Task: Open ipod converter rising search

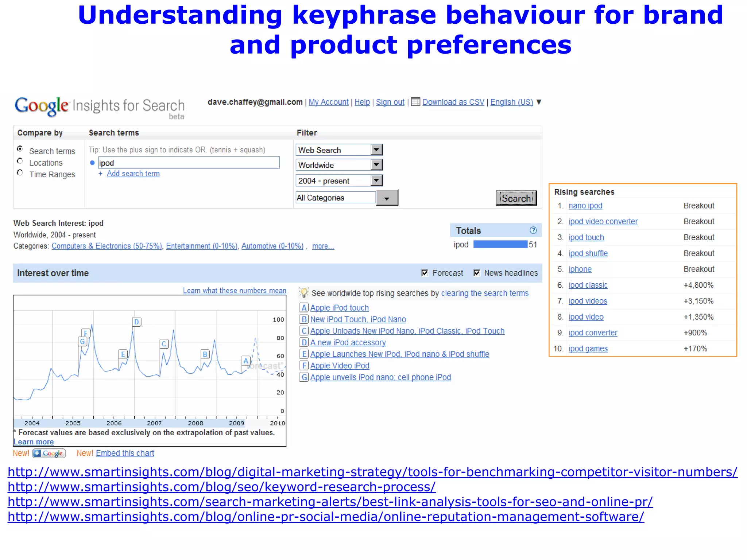Action: [593, 333]
